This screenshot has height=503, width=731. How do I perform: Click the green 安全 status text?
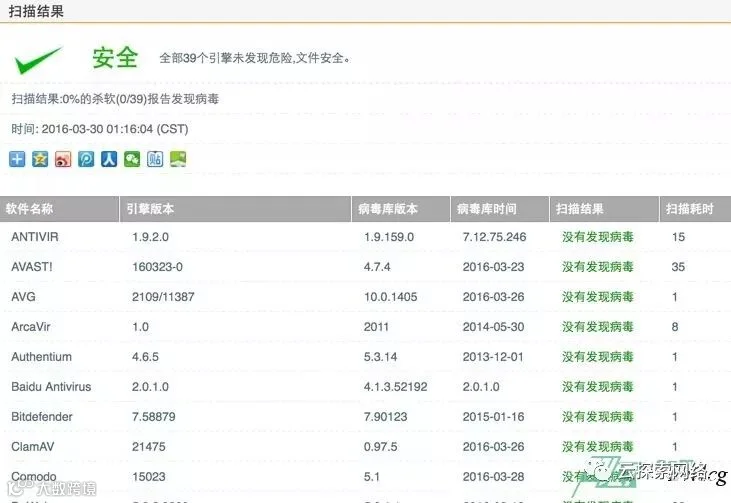tap(115, 58)
